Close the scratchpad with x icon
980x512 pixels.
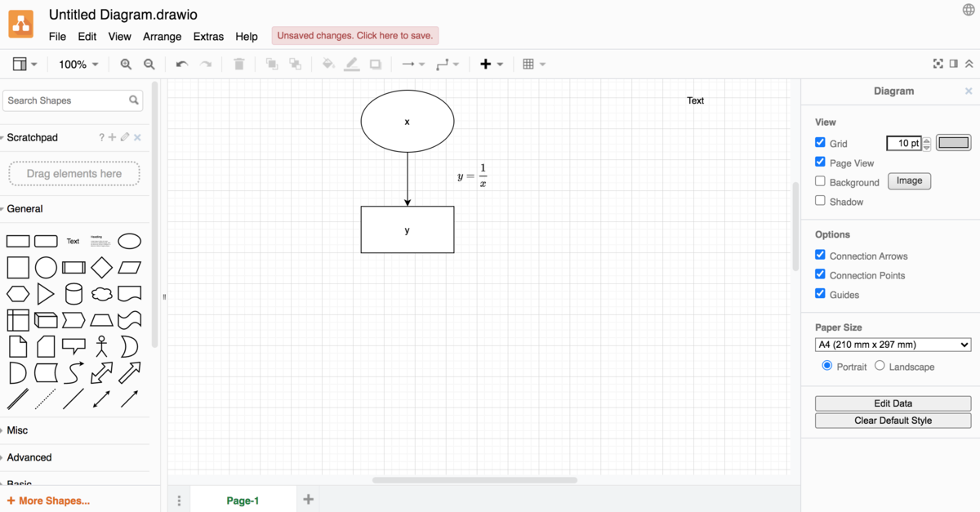[x=137, y=137]
